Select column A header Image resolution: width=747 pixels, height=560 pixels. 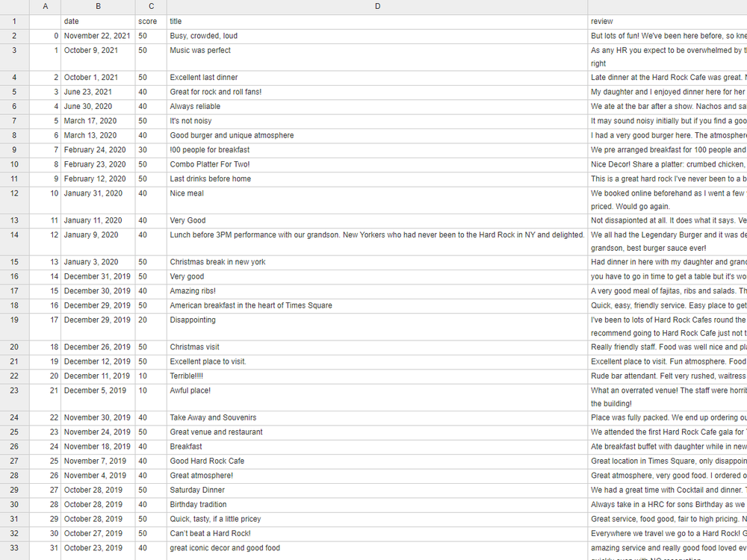tap(46, 7)
